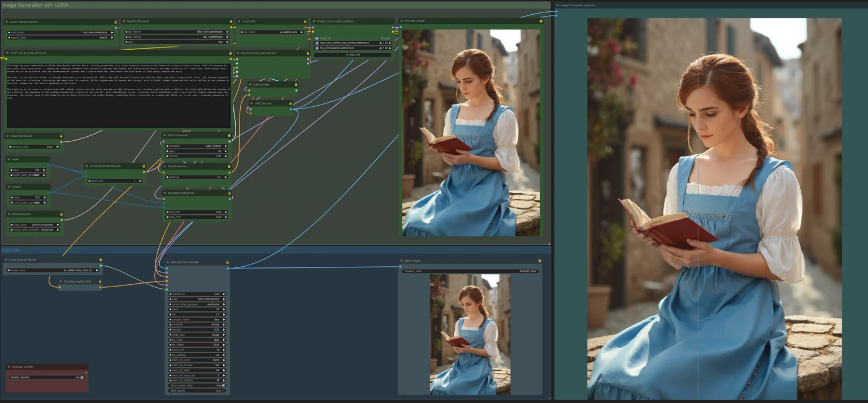Toggle force_uniform_tiles in Ultimate SD Upscale
Screen dimensions: 868x403
223,385
